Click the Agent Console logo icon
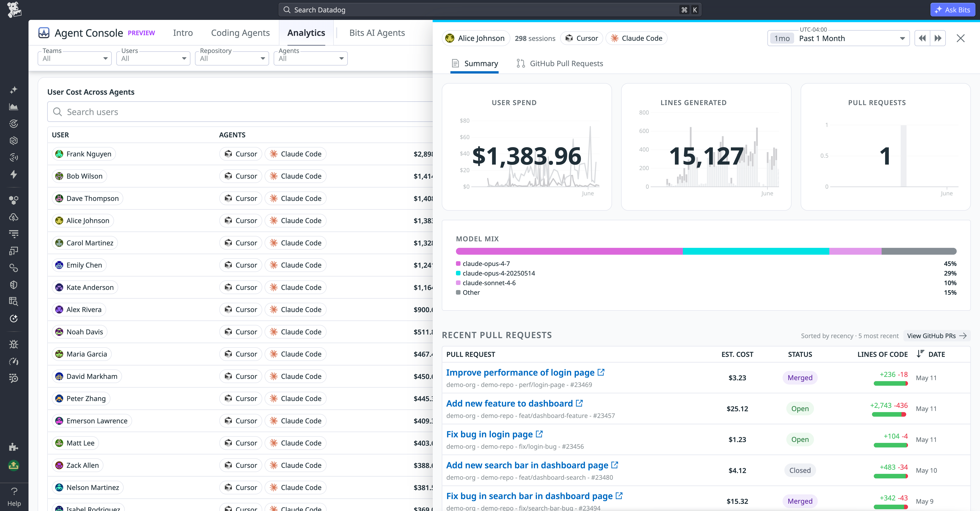The image size is (980, 511). coord(44,33)
